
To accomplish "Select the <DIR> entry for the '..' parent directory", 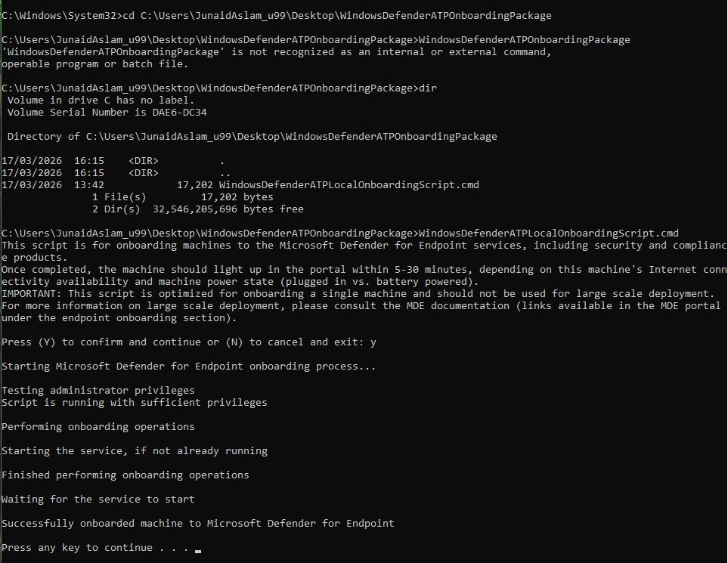I will point(144,172).
